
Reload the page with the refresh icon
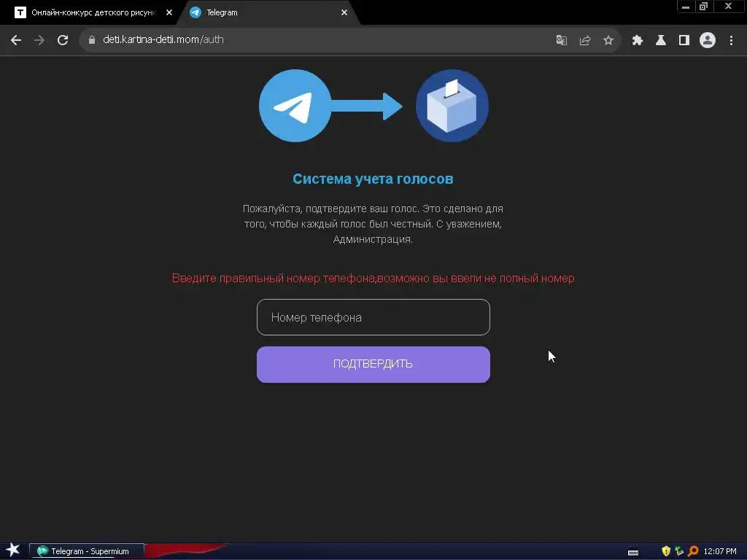pyautogui.click(x=63, y=40)
